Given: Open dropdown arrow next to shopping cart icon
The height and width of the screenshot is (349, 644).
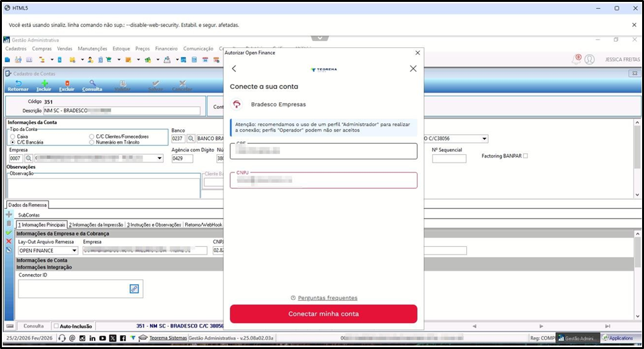Looking at the screenshot, I should (119, 60).
